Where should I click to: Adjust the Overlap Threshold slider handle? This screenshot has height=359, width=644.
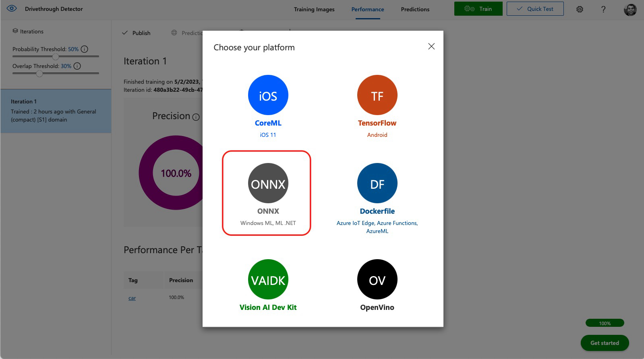click(39, 73)
